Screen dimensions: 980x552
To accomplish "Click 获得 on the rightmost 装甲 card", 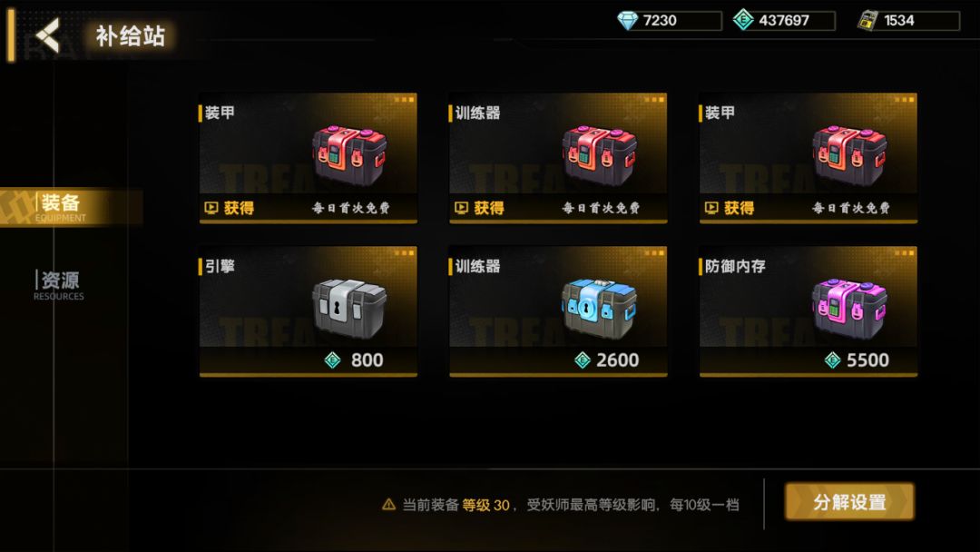I will [x=739, y=208].
